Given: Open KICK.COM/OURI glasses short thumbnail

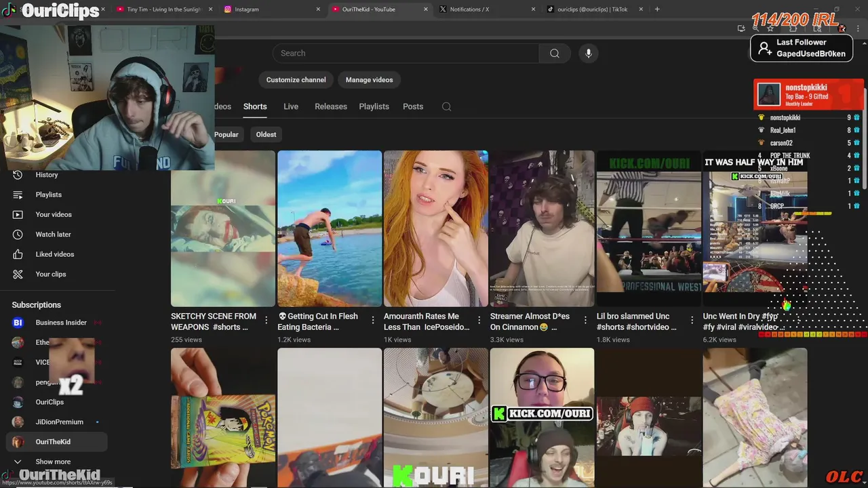Looking at the screenshot, I should pos(542,418).
